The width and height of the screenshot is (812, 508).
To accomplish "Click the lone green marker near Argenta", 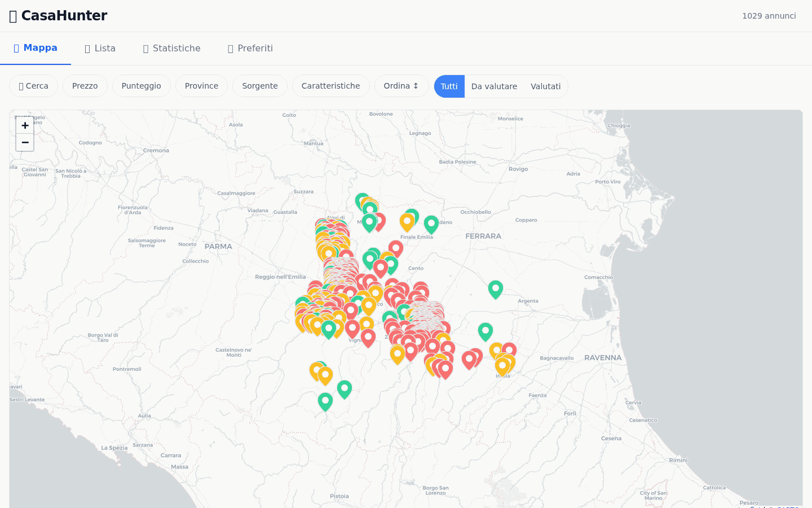I will (x=495, y=290).
